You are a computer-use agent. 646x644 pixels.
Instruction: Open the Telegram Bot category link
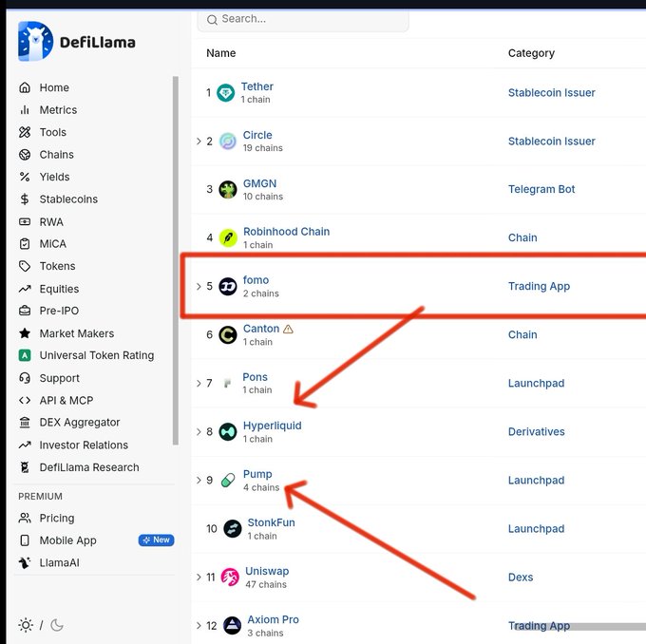click(541, 189)
